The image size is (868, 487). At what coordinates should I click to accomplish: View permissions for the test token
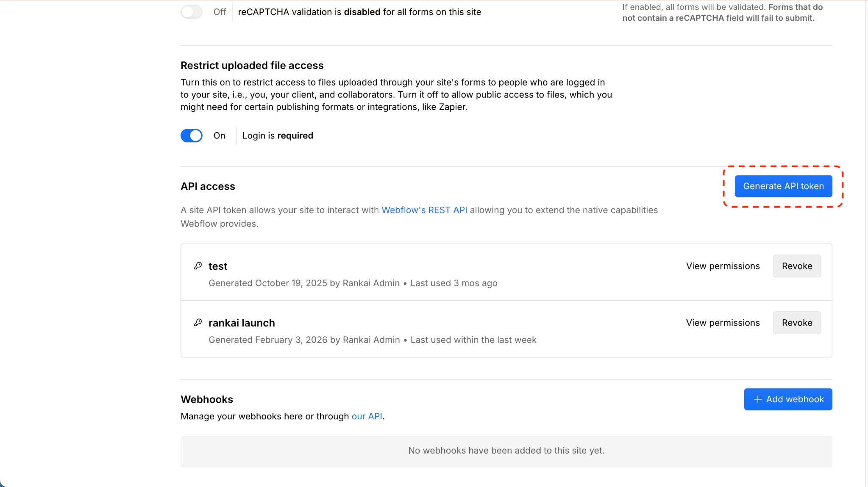point(723,266)
